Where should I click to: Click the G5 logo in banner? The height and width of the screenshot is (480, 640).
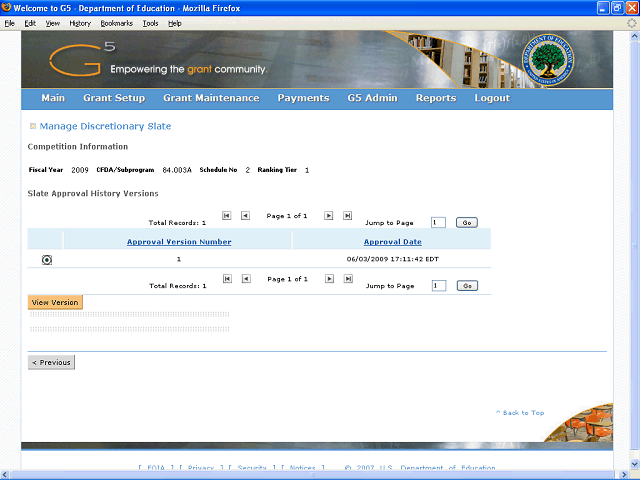[82, 60]
